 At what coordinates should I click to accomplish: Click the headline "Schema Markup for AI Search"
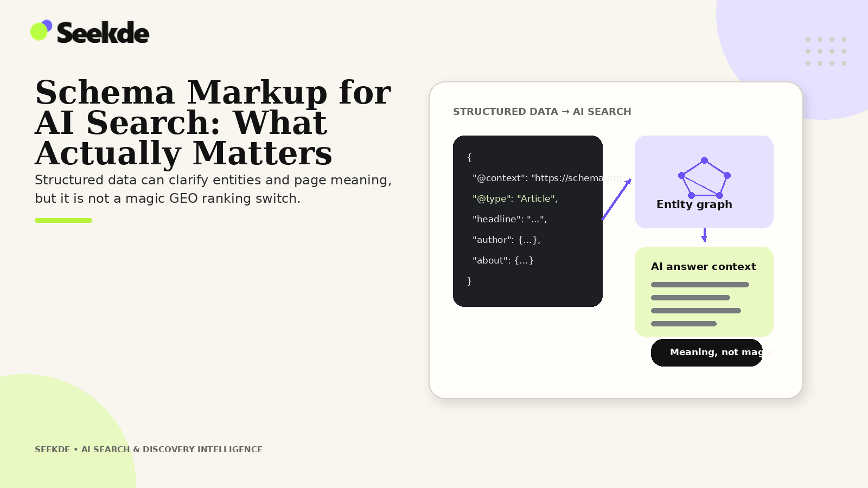click(x=213, y=123)
